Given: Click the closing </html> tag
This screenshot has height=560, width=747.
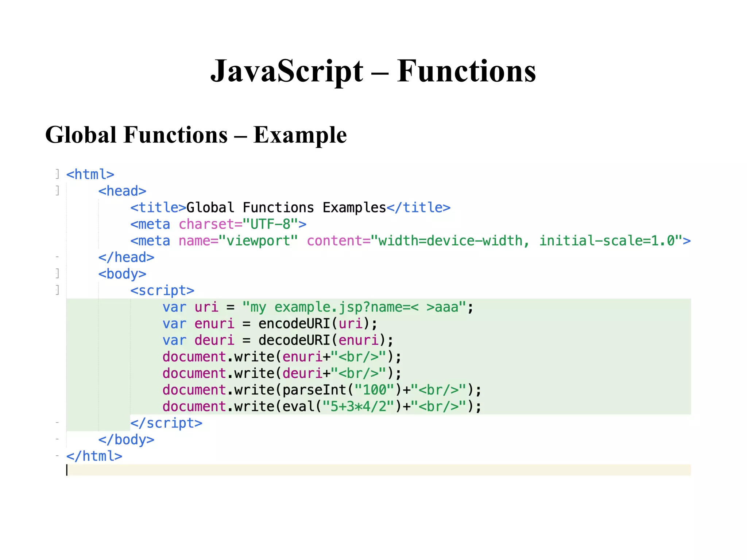Looking at the screenshot, I should 94,456.
